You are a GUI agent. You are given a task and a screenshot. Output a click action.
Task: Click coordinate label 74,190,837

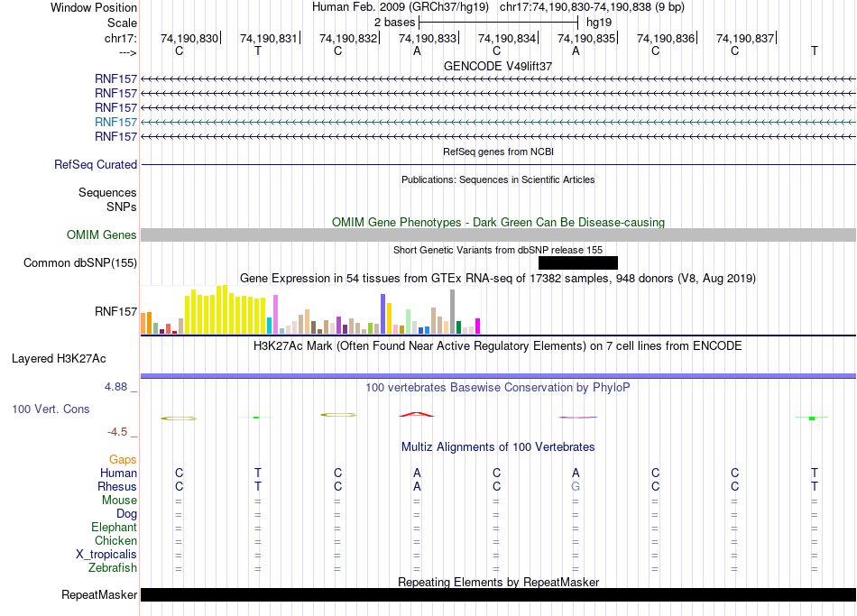coord(745,38)
